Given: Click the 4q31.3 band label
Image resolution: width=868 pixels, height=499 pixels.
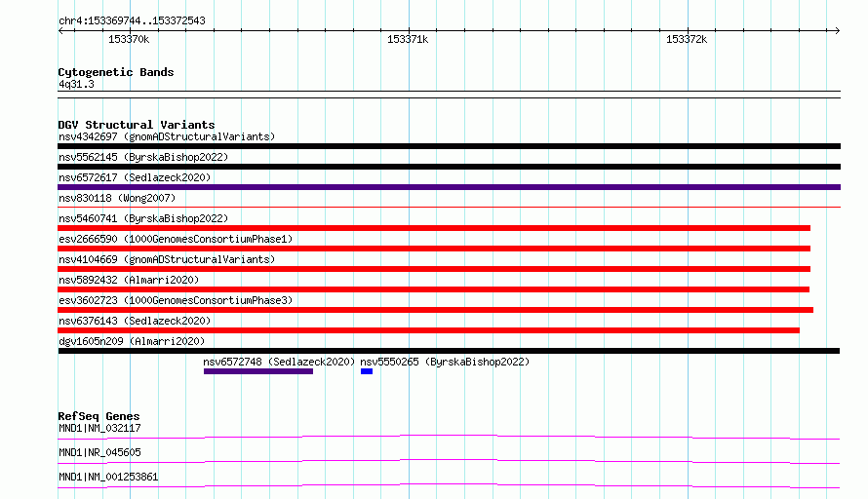Looking at the screenshot, I should coord(76,84).
